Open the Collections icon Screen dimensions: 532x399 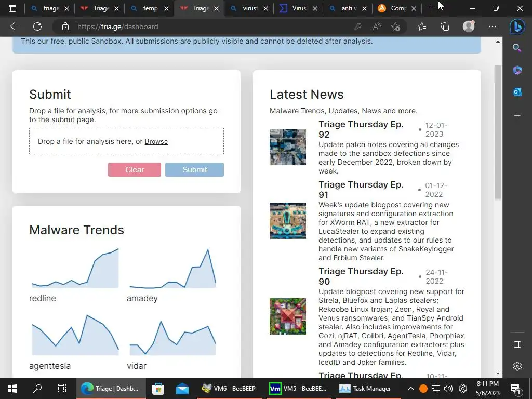point(445,26)
